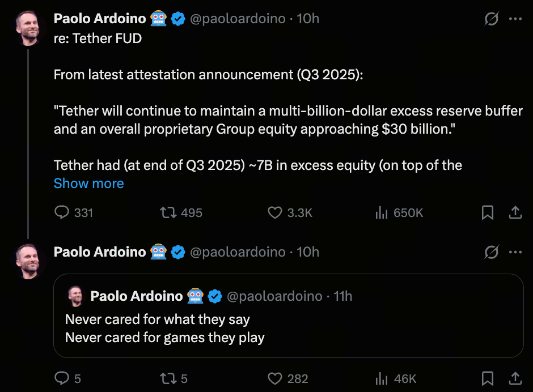The image size is (533, 392).
Task: Share the second tweet
Action: (x=515, y=378)
